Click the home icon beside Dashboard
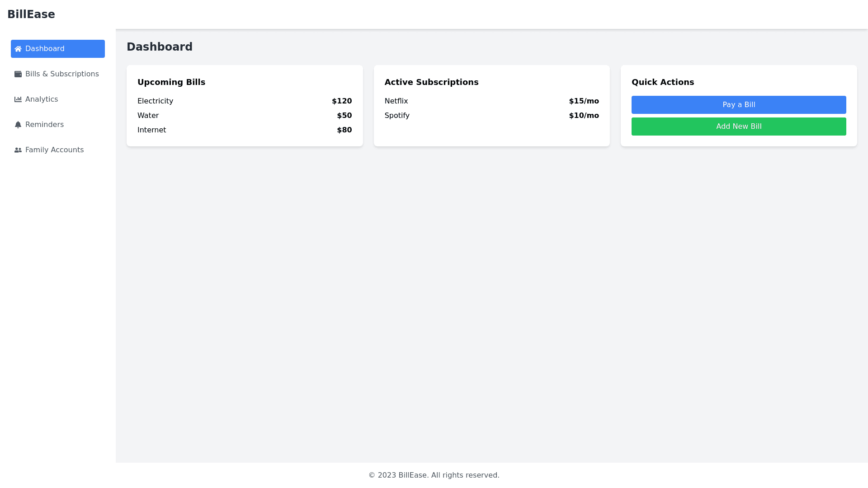The height and width of the screenshot is (488, 868). tap(18, 48)
